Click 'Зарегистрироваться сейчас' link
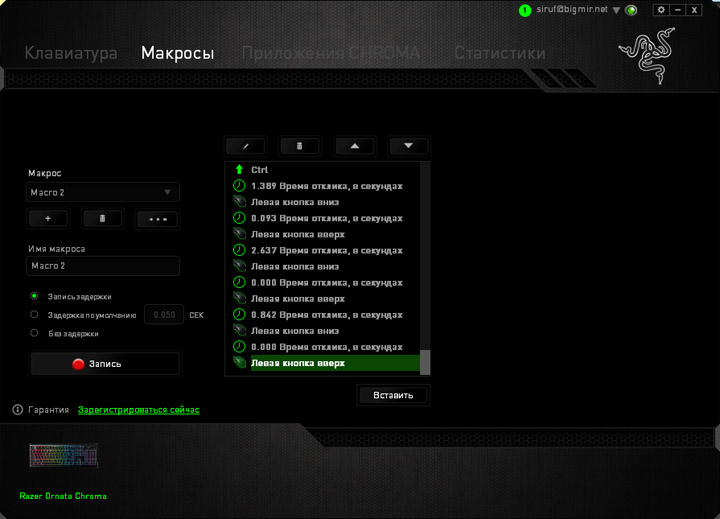The width and height of the screenshot is (720, 519). click(139, 410)
